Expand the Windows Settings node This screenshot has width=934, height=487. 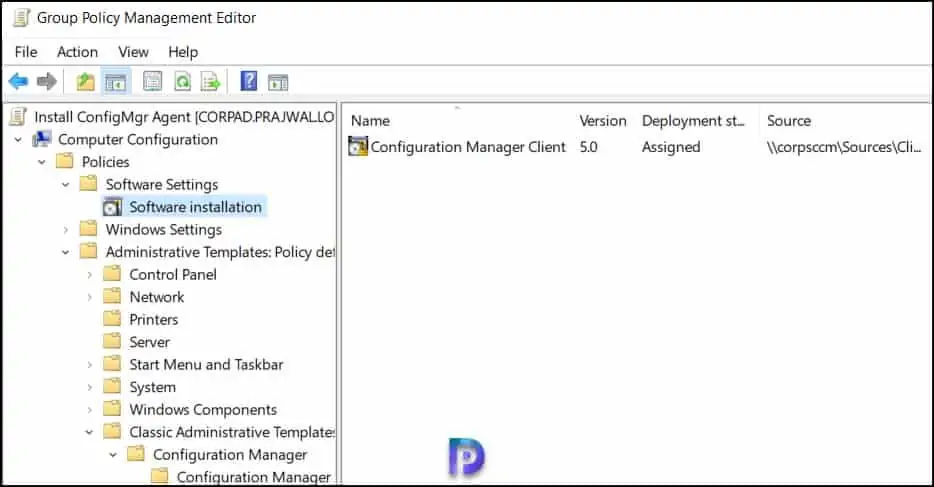[66, 230]
